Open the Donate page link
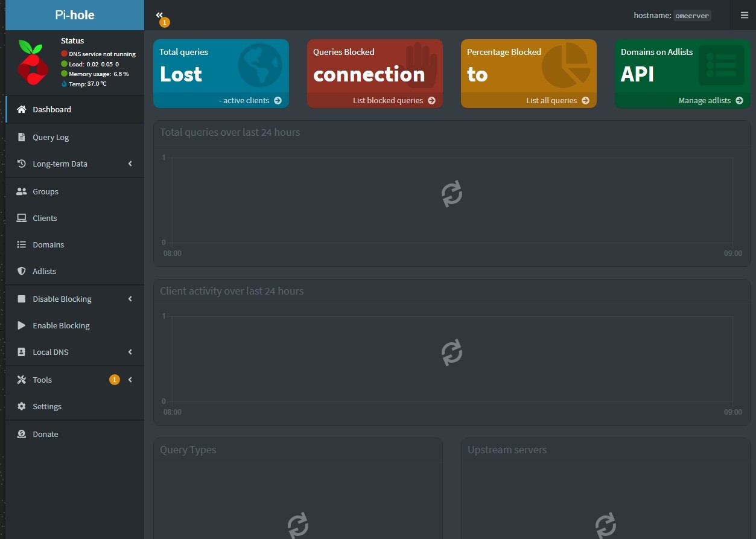 click(75, 434)
